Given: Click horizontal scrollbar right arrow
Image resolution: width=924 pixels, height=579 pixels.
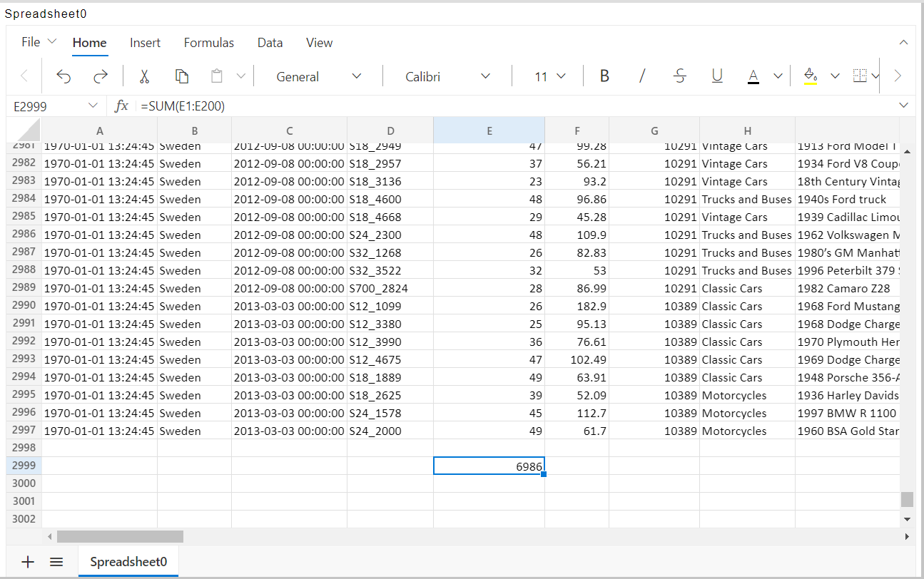Looking at the screenshot, I should (x=907, y=536).
